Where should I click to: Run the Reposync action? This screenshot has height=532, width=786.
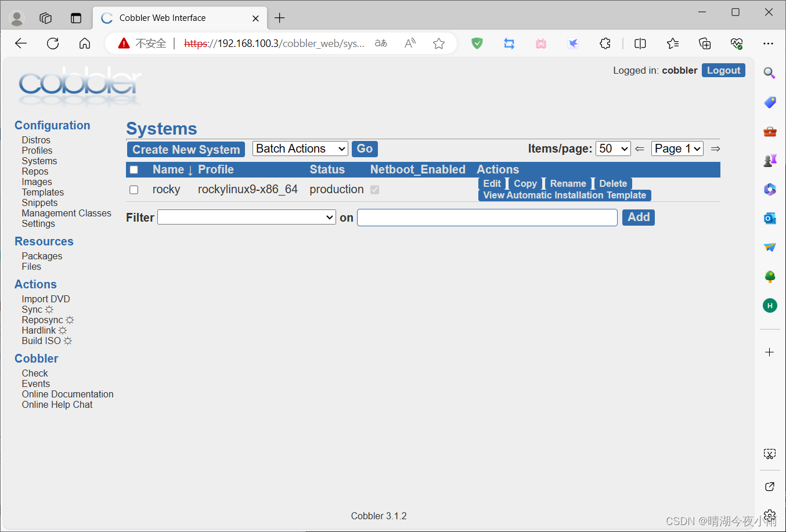pyautogui.click(x=42, y=320)
